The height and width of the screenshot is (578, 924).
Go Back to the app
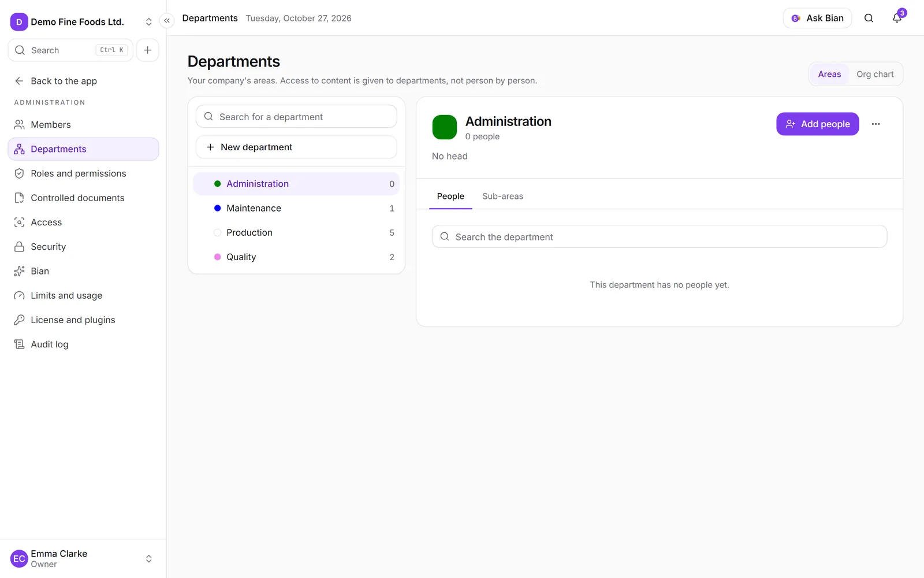83,81
